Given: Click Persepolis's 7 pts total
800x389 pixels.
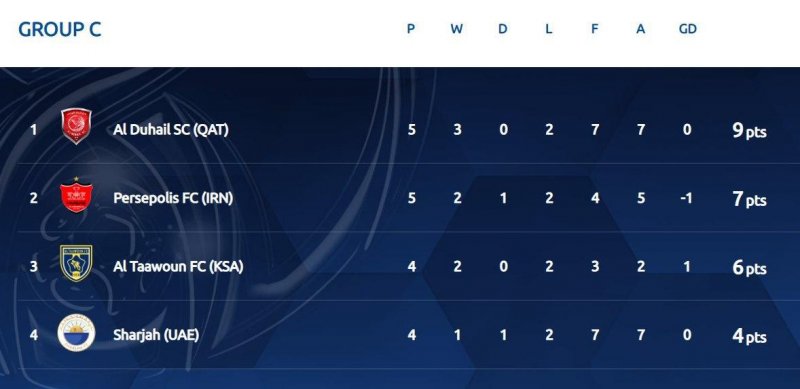Looking at the screenshot, I should pos(749,199).
